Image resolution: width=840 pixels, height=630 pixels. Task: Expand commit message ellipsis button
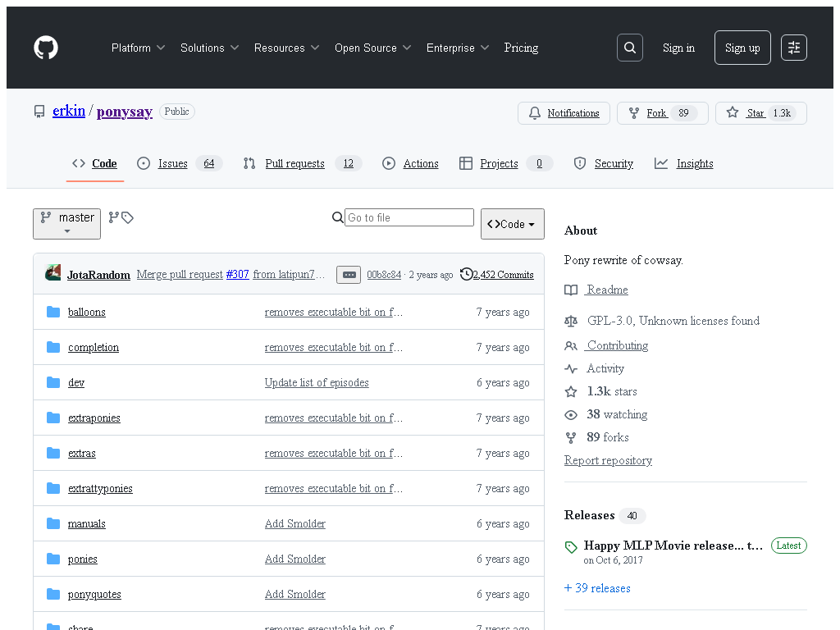click(x=348, y=275)
